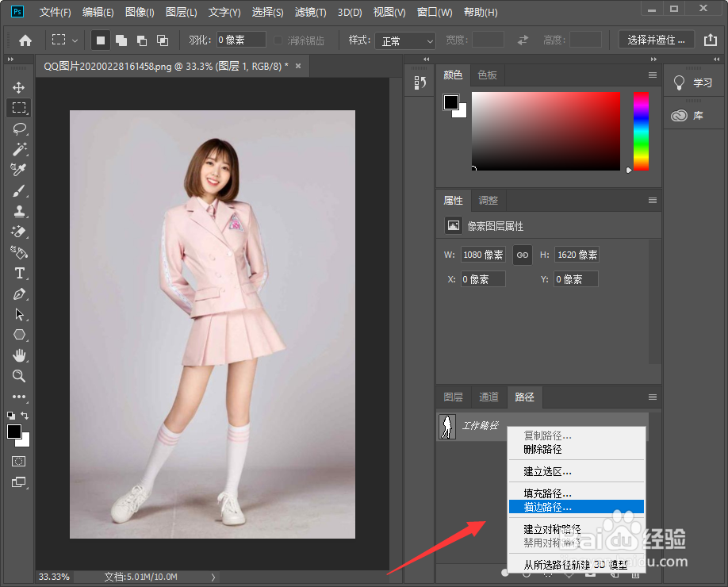The height and width of the screenshot is (587, 728).
Task: Activate the Magic Wand tool
Action: coord(19,149)
